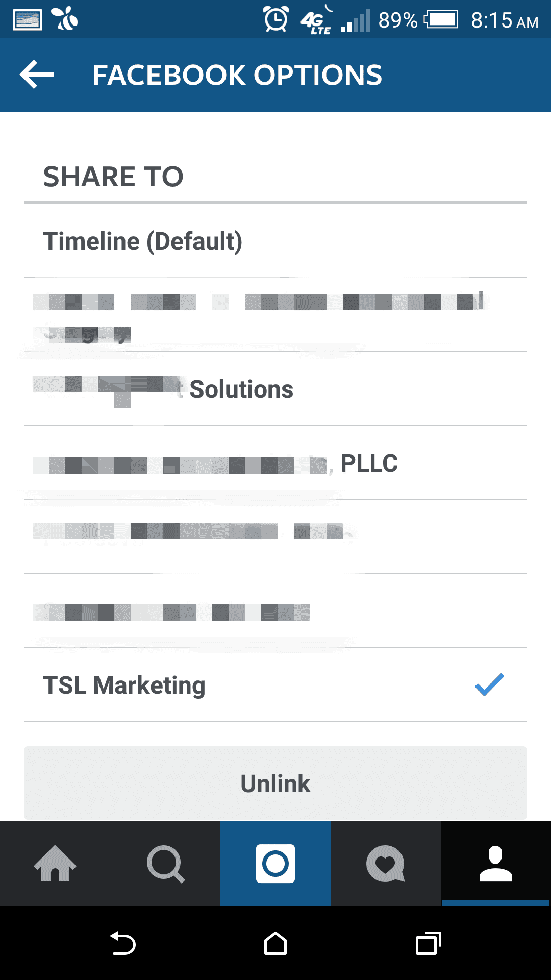The width and height of the screenshot is (551, 980).
Task: Tap the back arrow to exit Facebook Options
Action: pos(36,75)
